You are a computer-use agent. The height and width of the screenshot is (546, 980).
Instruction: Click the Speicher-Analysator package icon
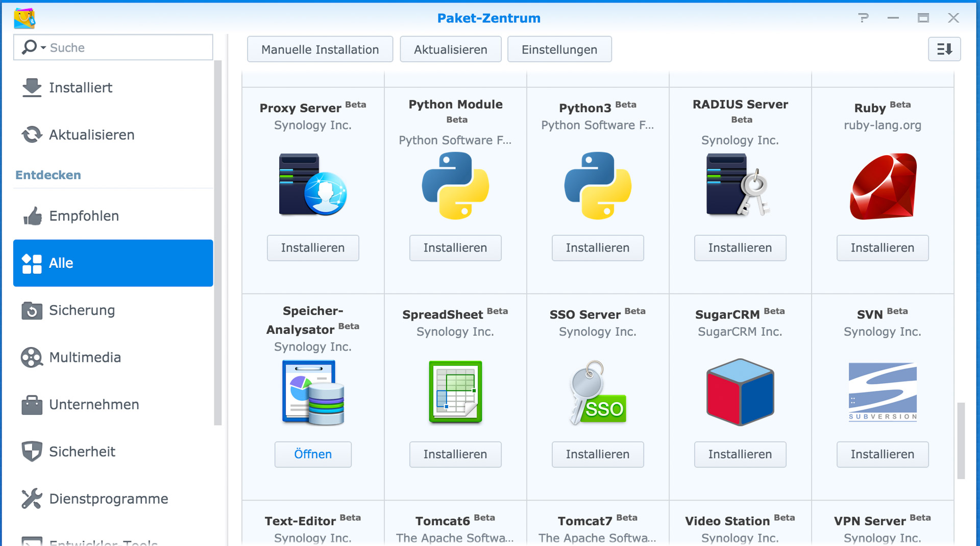coord(313,392)
